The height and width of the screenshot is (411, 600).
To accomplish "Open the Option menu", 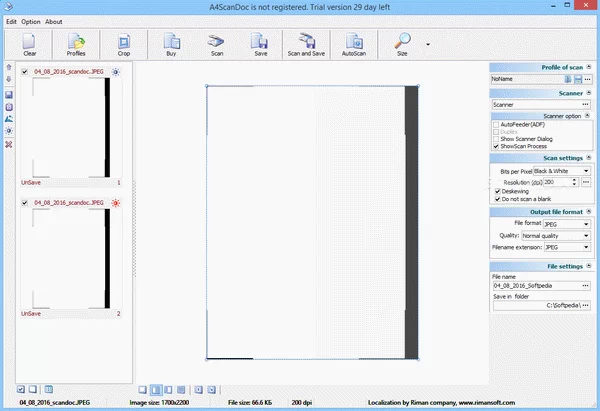I will point(31,21).
